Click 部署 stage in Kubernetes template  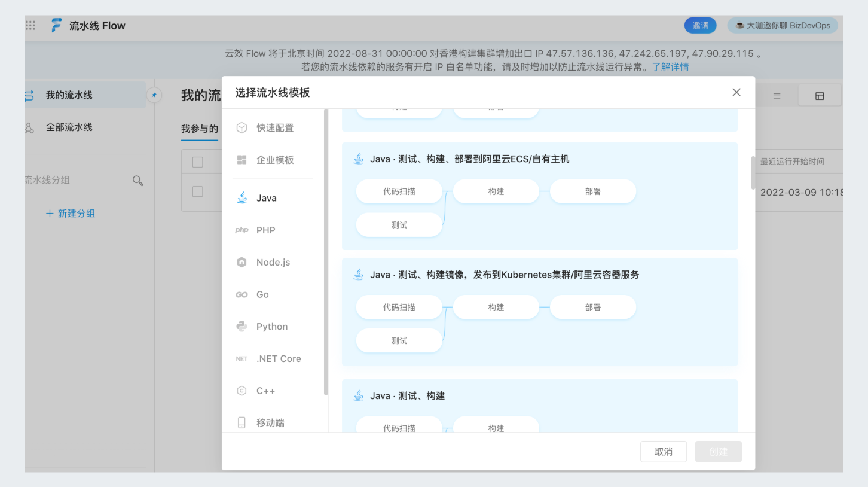593,307
